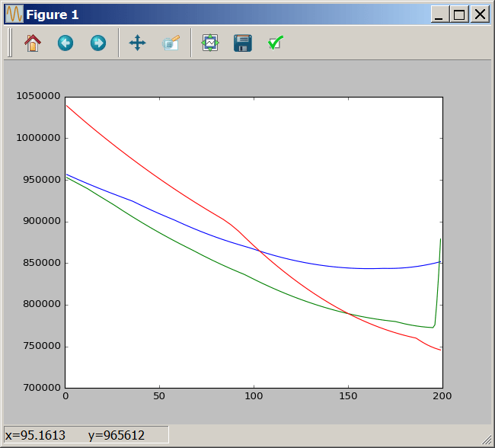Click the 700000 y-axis label
495x448 pixels.
[42, 388]
